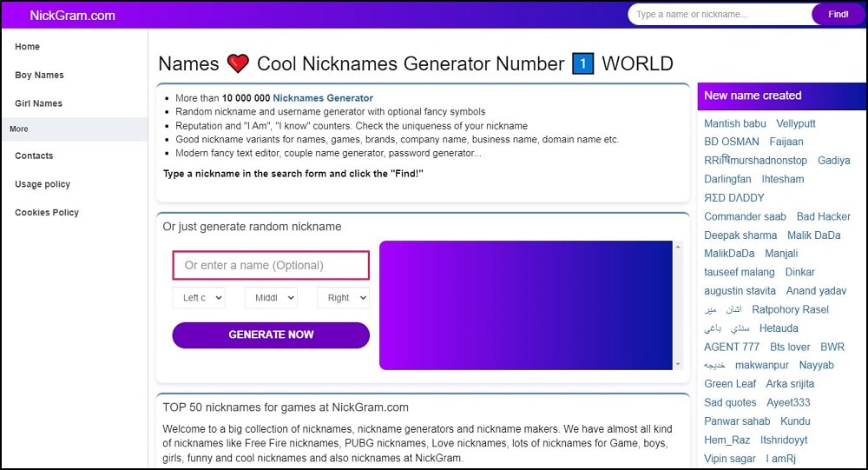Expand the Middle symbol dropdown

(271, 298)
